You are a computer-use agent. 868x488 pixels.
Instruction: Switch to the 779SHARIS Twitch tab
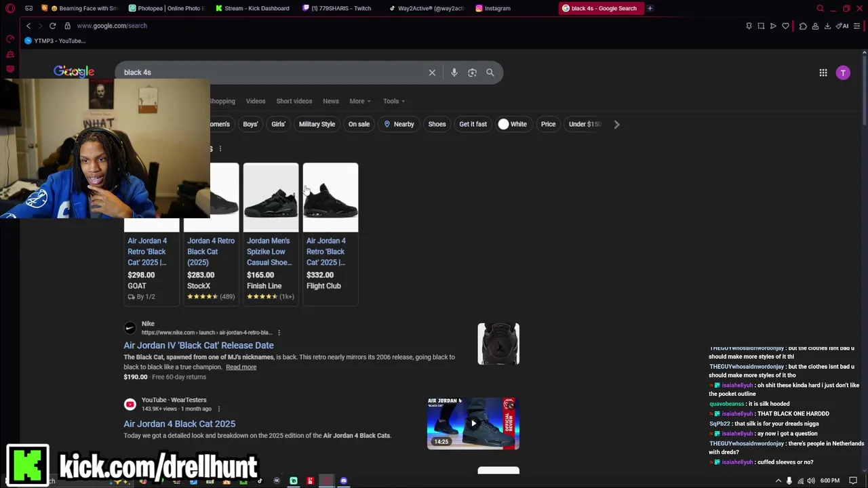(x=339, y=8)
